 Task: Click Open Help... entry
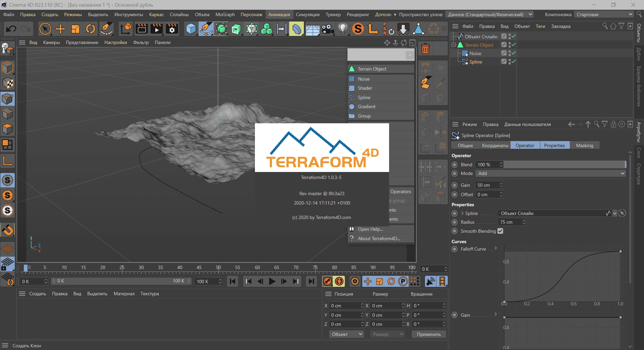tap(381, 229)
